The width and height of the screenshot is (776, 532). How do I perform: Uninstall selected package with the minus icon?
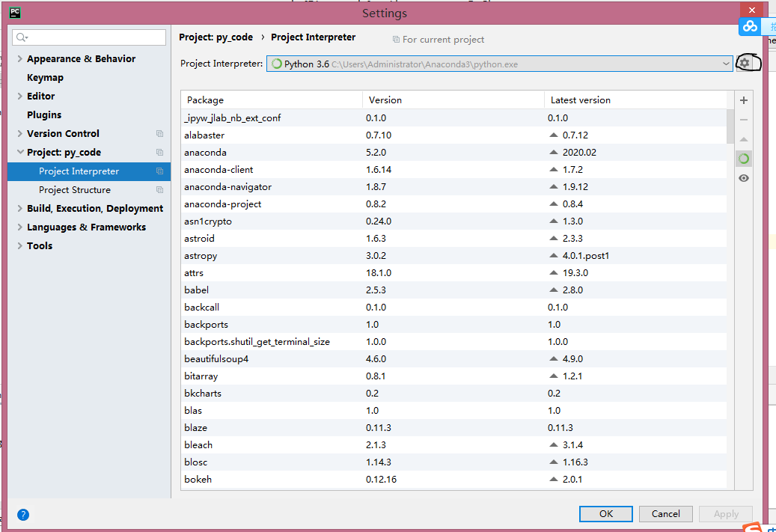coord(744,119)
